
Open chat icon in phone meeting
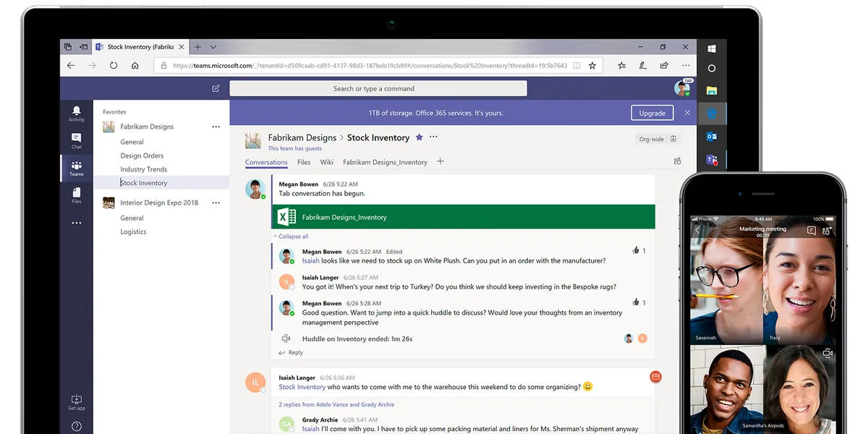tap(811, 231)
